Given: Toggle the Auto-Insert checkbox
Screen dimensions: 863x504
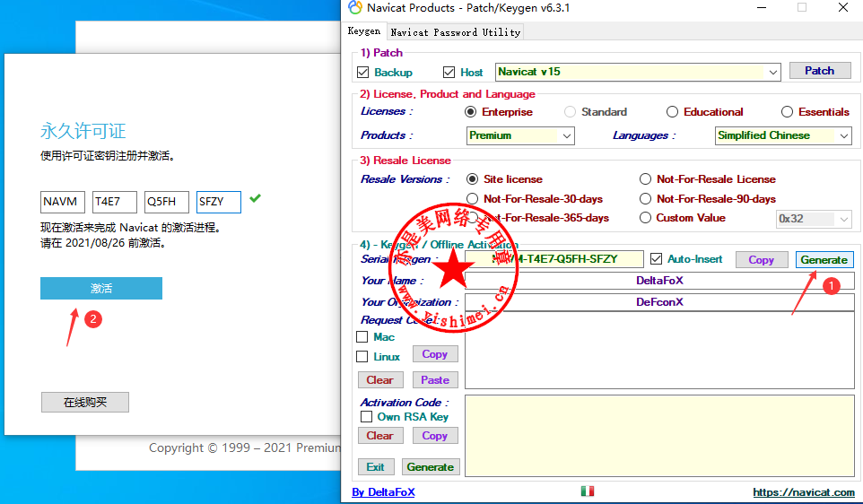Looking at the screenshot, I should (x=656, y=258).
